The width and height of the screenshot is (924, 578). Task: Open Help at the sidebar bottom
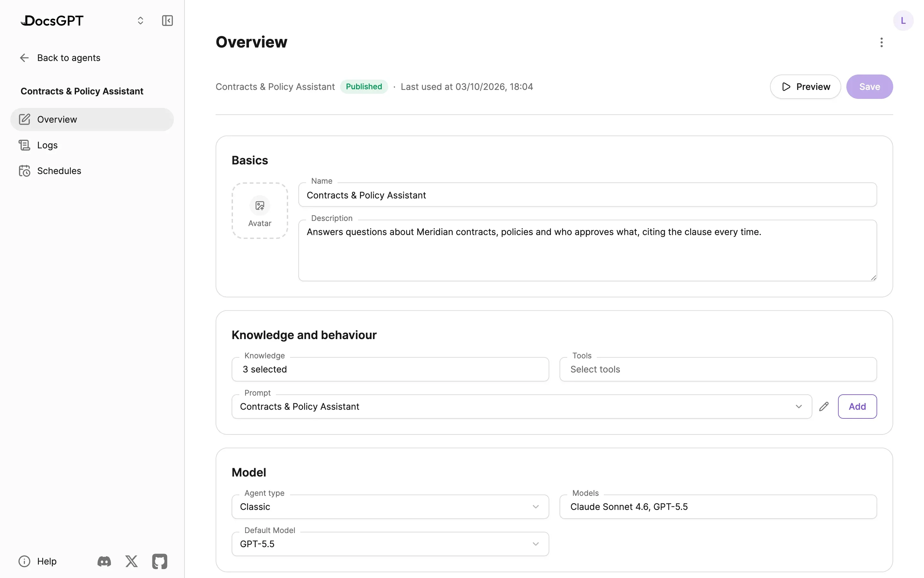coord(38,561)
